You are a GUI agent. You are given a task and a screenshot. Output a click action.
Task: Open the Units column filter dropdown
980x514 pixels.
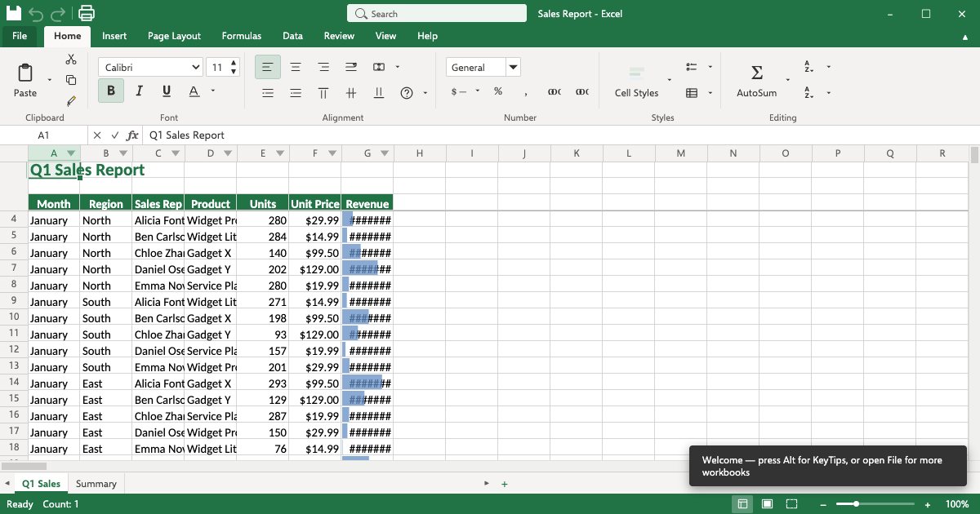coord(281,153)
